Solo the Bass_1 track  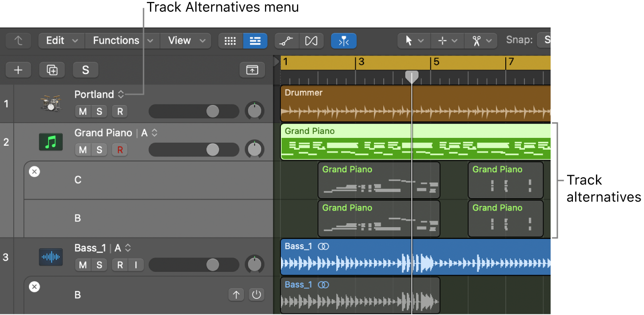[x=99, y=265]
